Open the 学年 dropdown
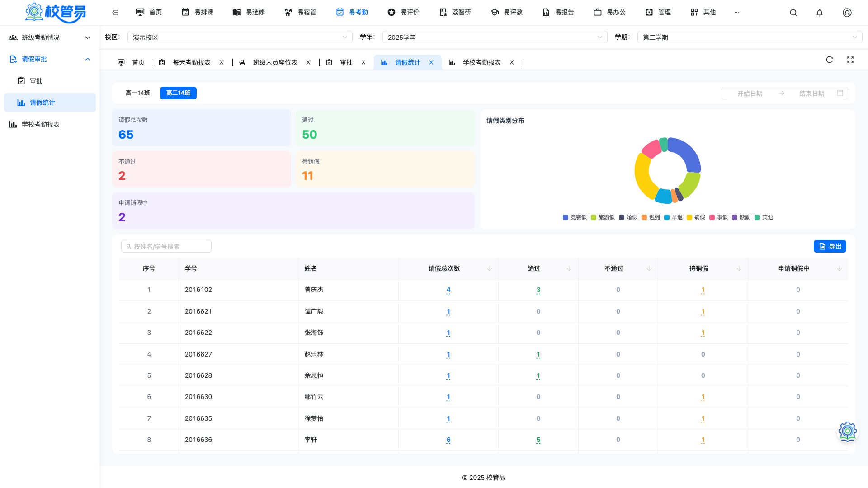The height and width of the screenshot is (488, 868). pos(495,37)
